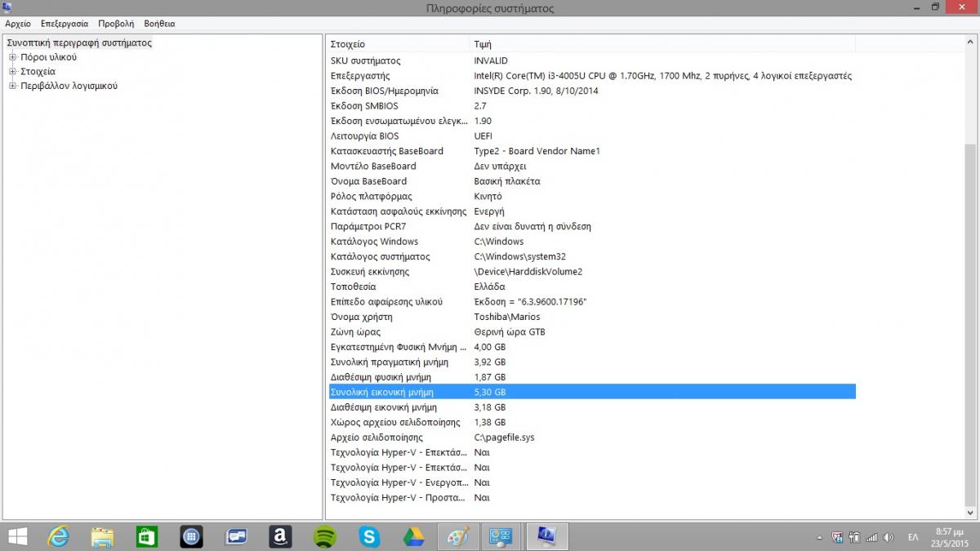Open Skype from the taskbar

tap(369, 536)
